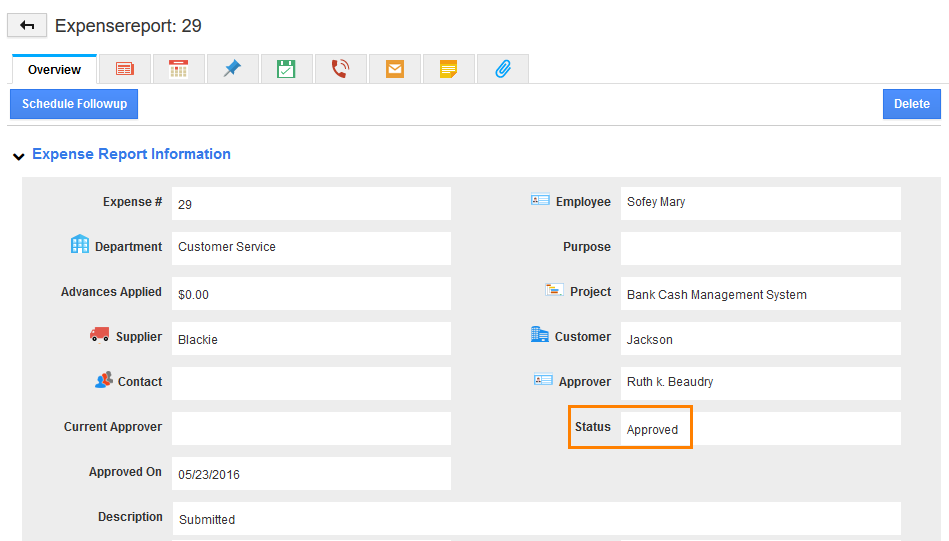Collapse the Expense Report Information section

coord(18,156)
